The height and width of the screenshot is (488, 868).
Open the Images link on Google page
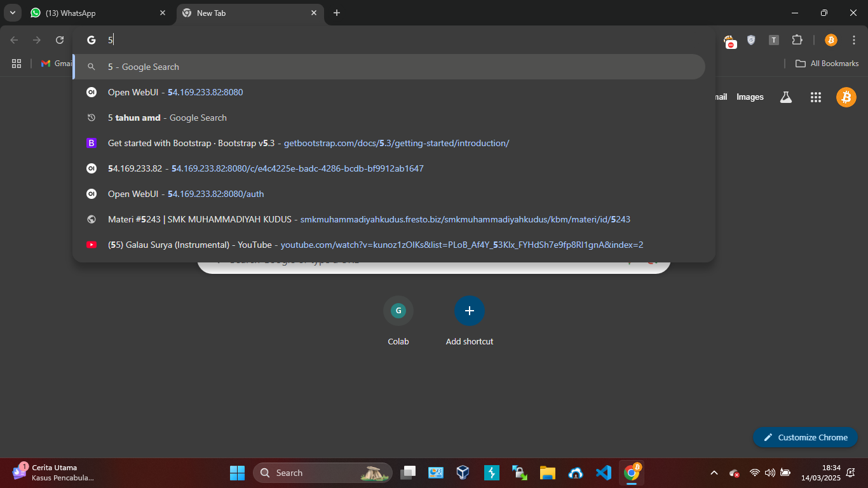click(750, 97)
